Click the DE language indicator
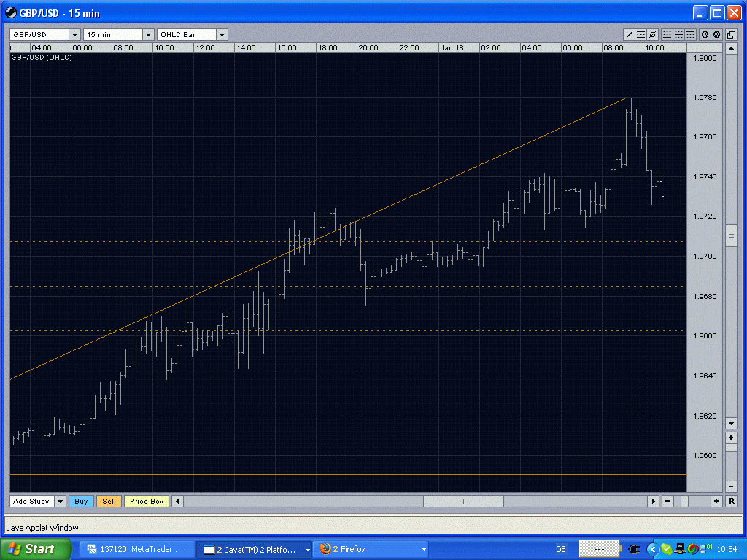Image resolution: width=747 pixels, height=560 pixels. point(561,550)
